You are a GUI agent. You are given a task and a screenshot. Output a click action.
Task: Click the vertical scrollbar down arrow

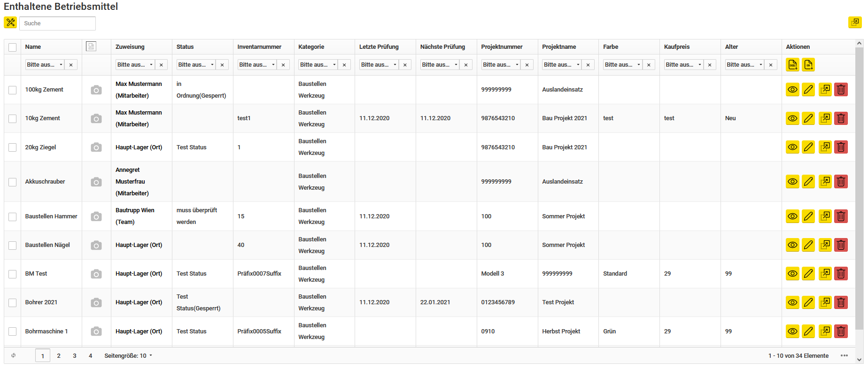pos(860,360)
